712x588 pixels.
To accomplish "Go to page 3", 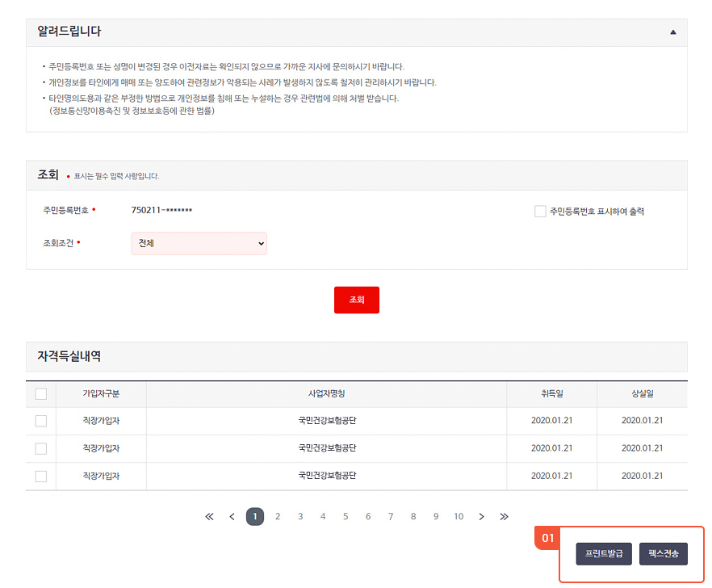I will click(300, 517).
